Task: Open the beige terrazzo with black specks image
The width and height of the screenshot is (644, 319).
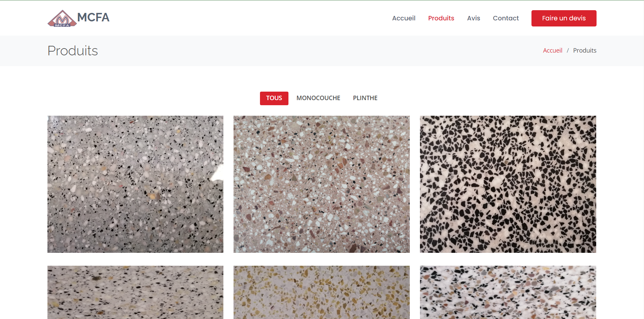Action: coord(135,292)
